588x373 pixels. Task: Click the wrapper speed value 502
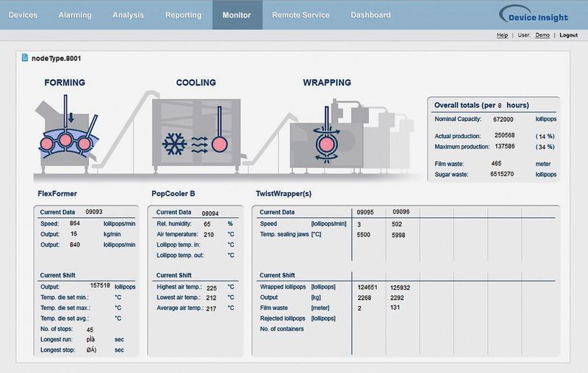[397, 224]
